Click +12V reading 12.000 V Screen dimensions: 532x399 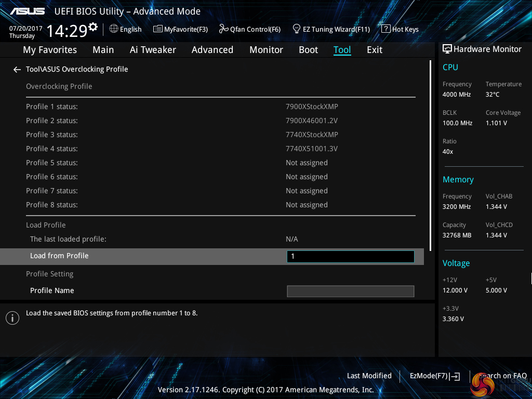pyautogui.click(x=455, y=290)
